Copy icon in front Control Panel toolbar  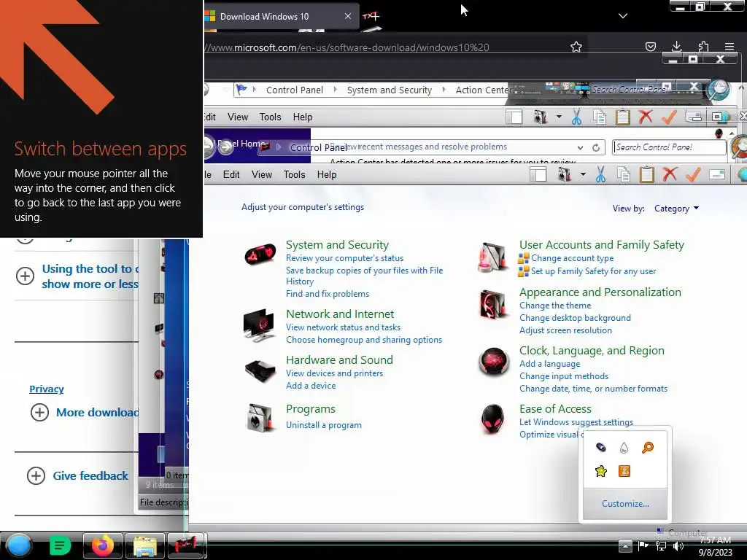[x=624, y=175]
